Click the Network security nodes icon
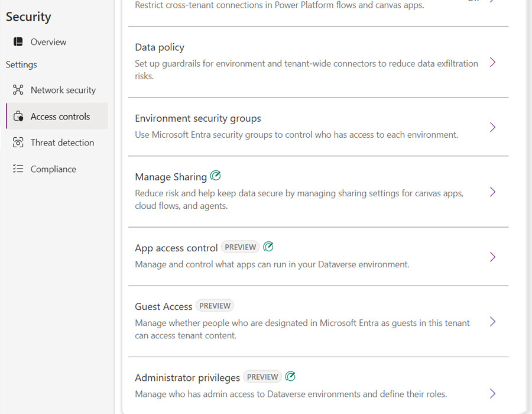Viewport: 532px width, 414px height. [18, 89]
